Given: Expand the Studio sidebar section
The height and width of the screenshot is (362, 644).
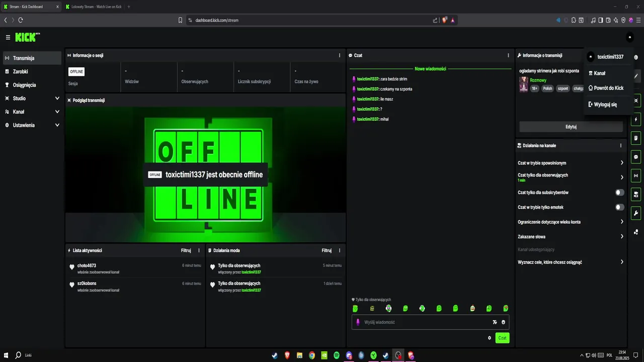Looking at the screenshot, I should click(x=32, y=98).
